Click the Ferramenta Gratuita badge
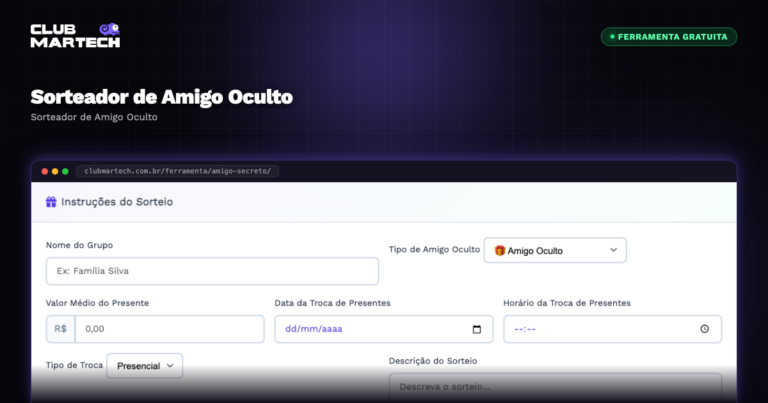Image resolution: width=768 pixels, height=403 pixels. coord(669,37)
